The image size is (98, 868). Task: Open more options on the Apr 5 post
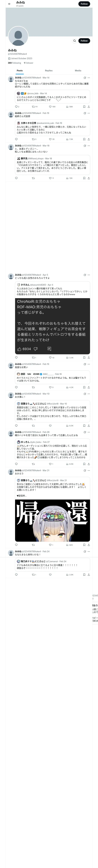coord(89,275)
